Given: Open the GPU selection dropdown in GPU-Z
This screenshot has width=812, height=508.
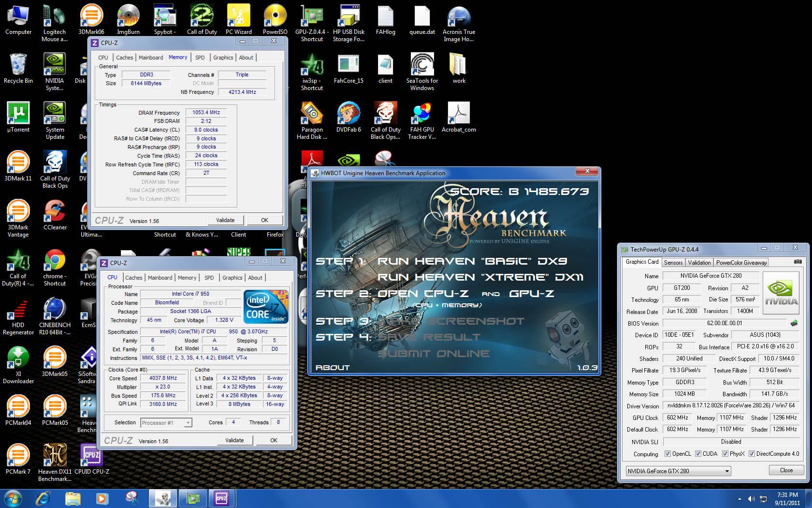Looking at the screenshot, I should point(678,471).
